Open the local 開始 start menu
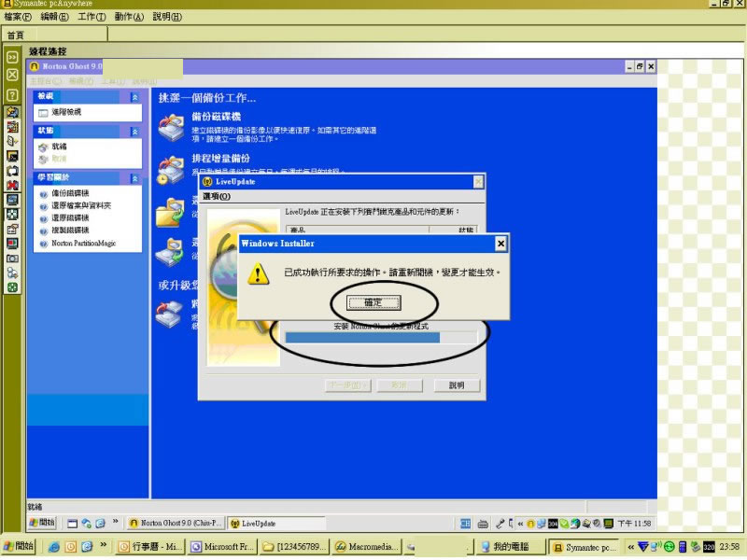The height and width of the screenshot is (560, 747). pos(19,546)
